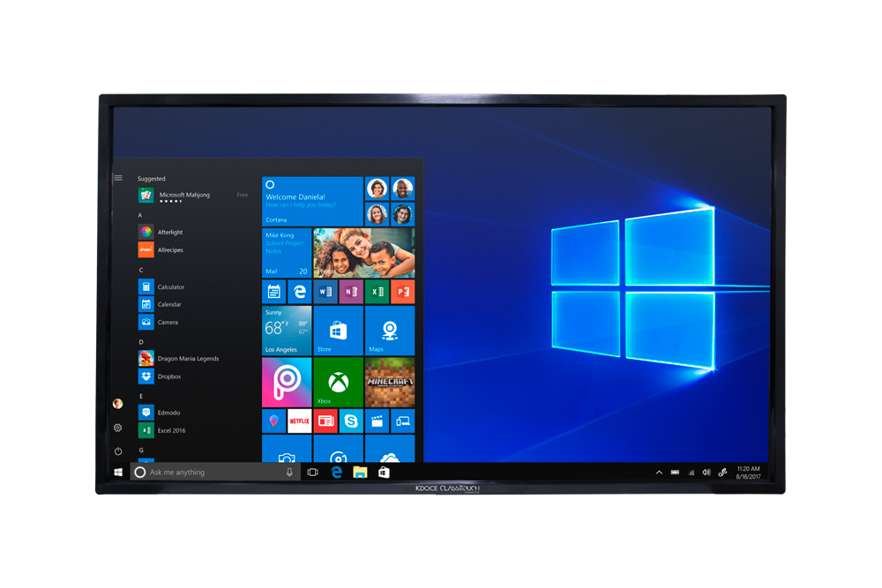Viewport: 882px width, 588px height.
Task: Launch the Skype tile
Action: pos(351,421)
